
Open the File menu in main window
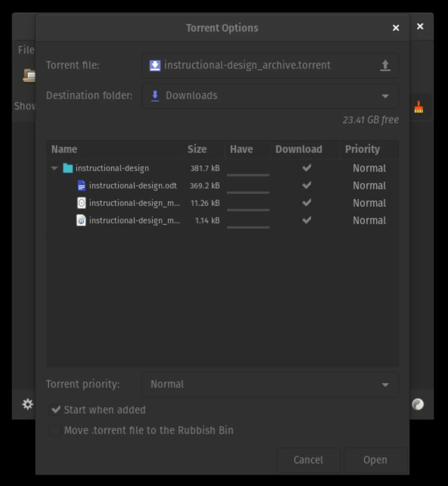[x=26, y=50]
